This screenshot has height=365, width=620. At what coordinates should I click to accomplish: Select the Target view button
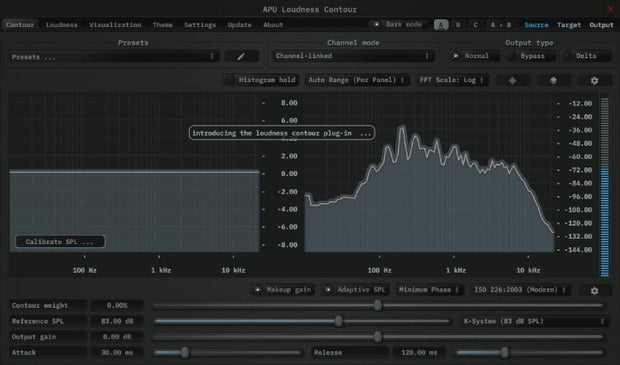569,25
